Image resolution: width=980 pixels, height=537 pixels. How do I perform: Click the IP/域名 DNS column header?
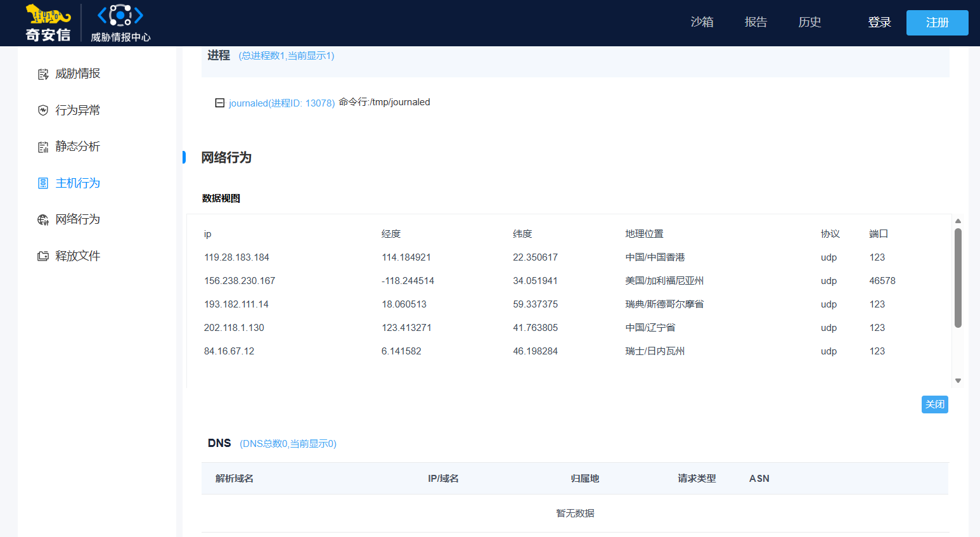point(443,479)
